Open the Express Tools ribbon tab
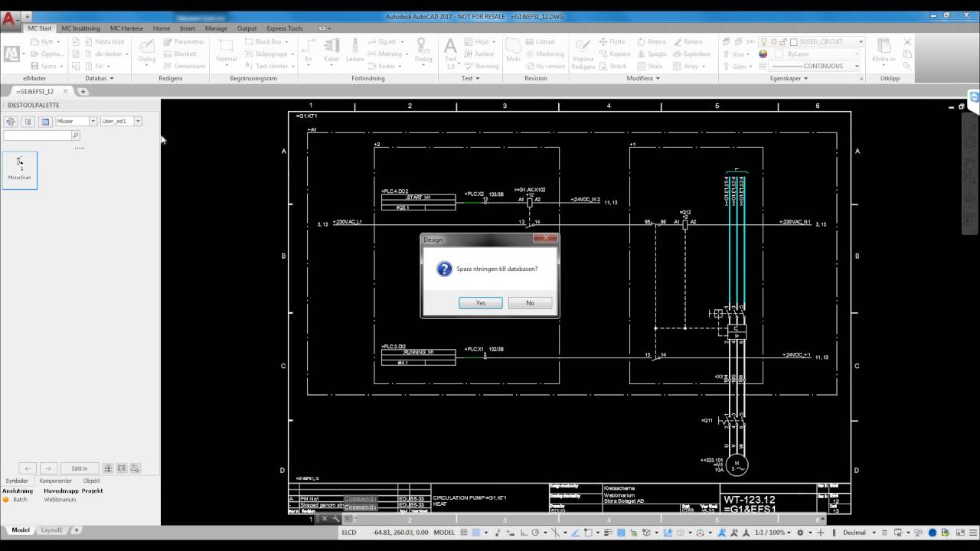 (285, 28)
